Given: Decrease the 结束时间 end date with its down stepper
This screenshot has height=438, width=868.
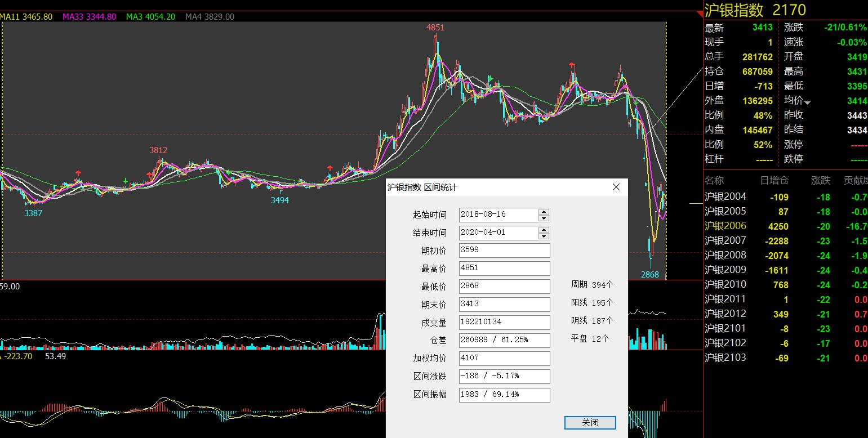Looking at the screenshot, I should coord(543,235).
